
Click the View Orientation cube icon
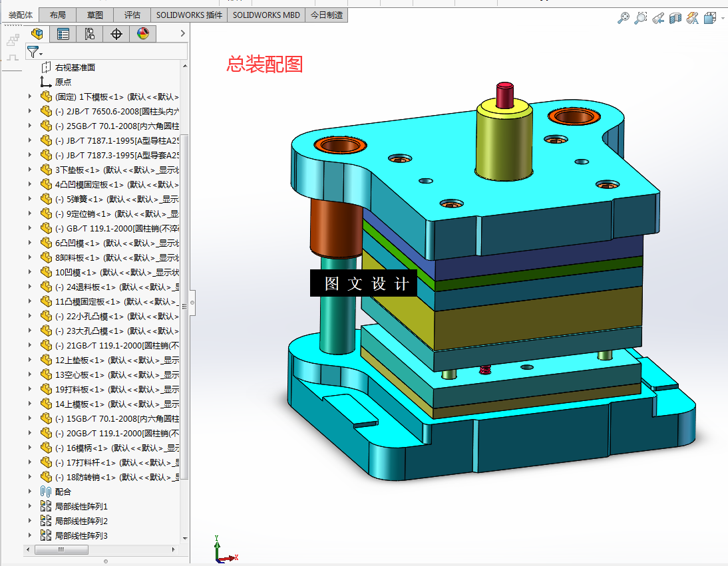coord(709,18)
